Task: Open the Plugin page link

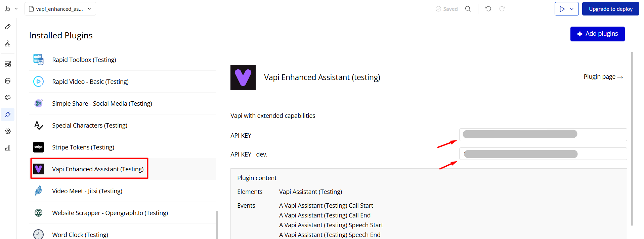Action: [603, 77]
